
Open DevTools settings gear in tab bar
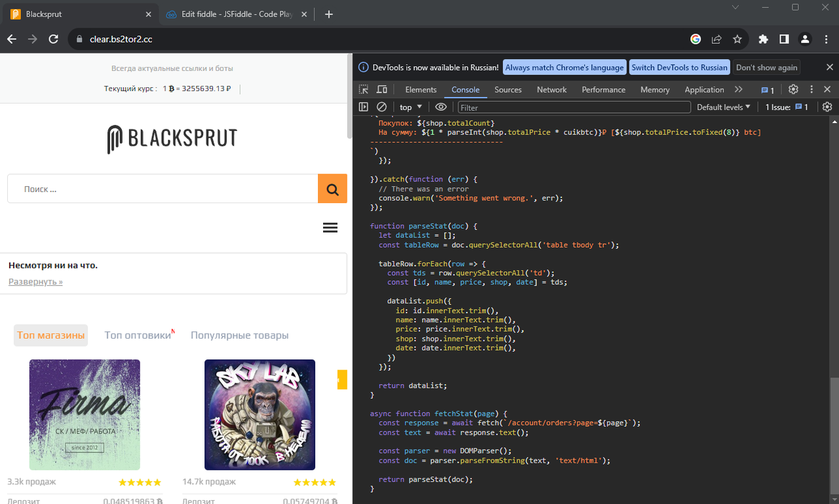pos(793,90)
